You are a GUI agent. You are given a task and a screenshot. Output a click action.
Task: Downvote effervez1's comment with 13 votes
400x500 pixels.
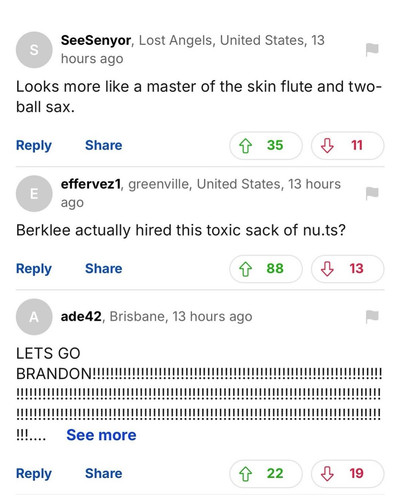click(347, 269)
